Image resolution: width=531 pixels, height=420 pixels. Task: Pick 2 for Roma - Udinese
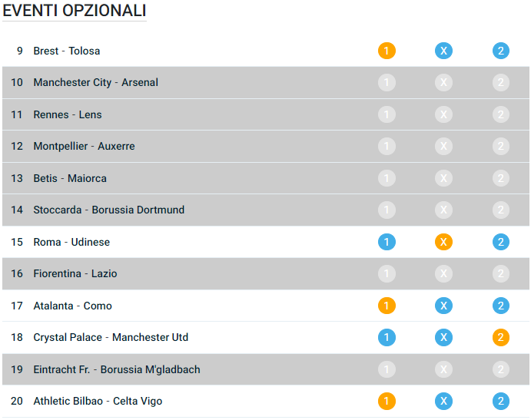pyautogui.click(x=501, y=243)
